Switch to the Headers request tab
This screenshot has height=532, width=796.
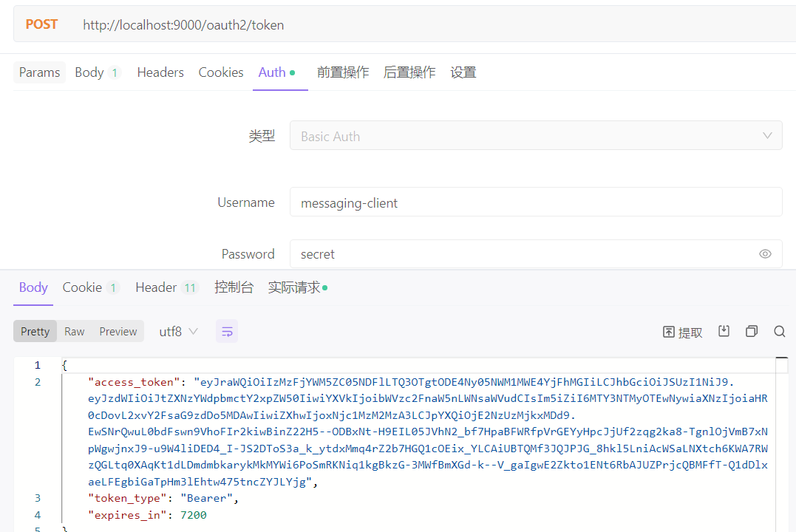(160, 72)
